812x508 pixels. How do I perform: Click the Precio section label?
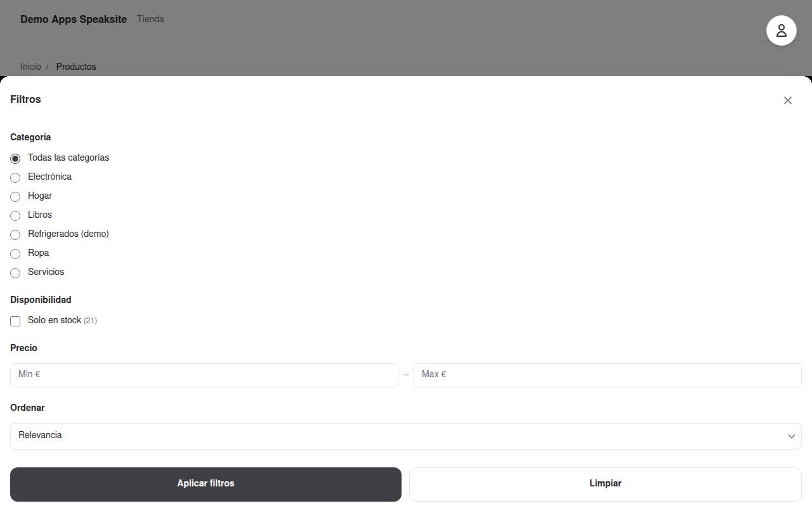[23, 348]
